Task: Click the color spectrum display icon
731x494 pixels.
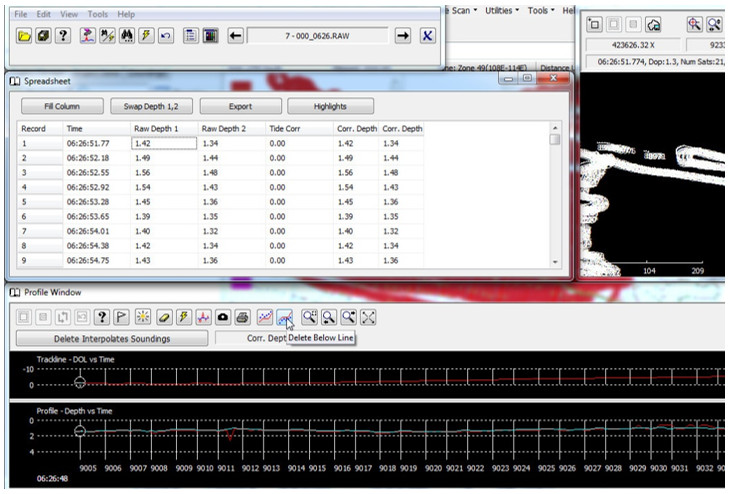Action: (x=210, y=36)
